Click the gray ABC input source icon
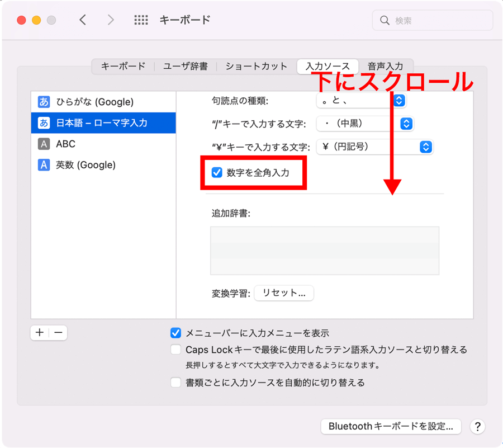Screen dimensions: 503x448 point(44,144)
